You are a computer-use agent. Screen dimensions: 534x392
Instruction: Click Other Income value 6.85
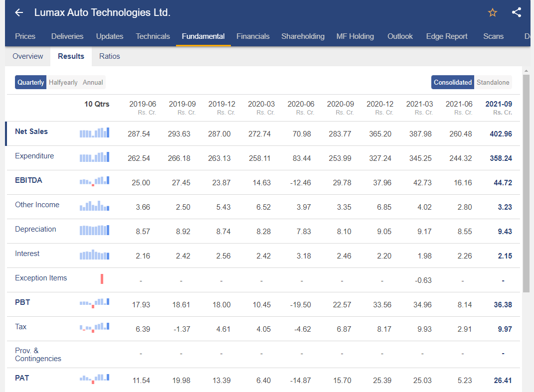coord(384,207)
